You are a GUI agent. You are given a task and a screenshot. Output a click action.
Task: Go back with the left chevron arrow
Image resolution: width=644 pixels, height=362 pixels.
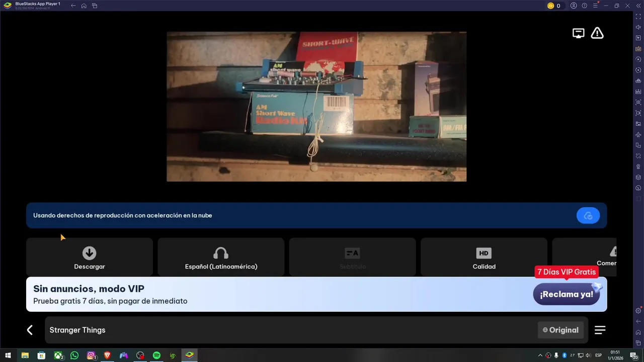[x=30, y=330]
